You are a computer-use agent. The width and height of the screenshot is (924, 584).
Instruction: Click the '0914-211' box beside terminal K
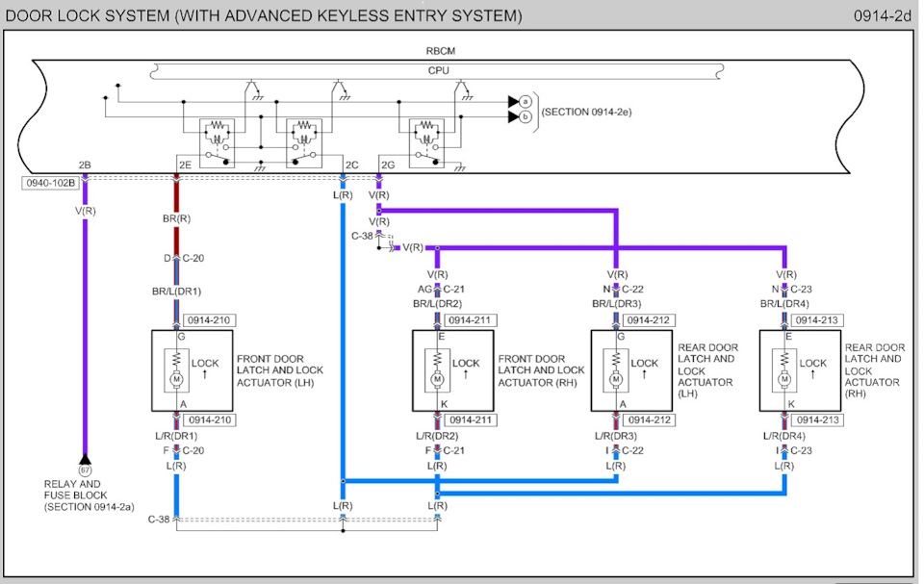pyautogui.click(x=471, y=420)
